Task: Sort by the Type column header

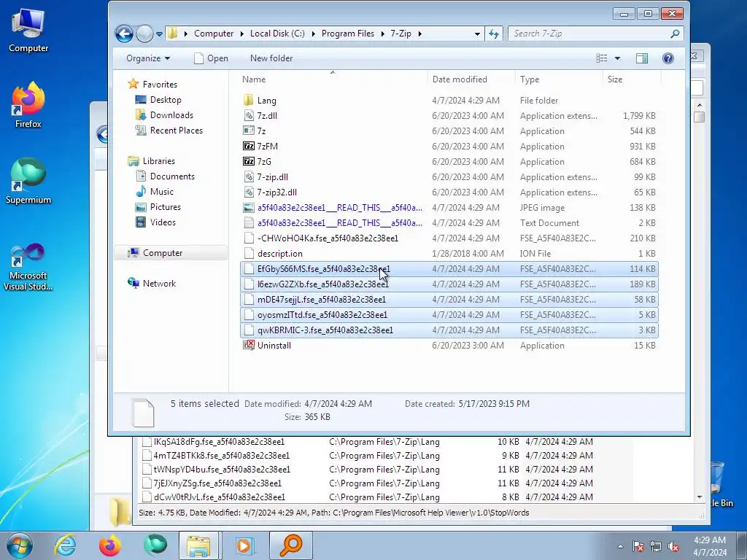Action: [559, 79]
